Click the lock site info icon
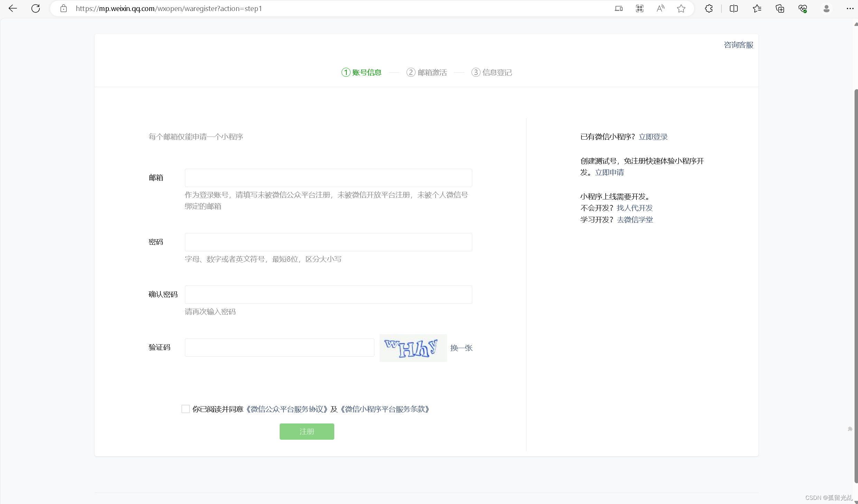 (x=64, y=8)
